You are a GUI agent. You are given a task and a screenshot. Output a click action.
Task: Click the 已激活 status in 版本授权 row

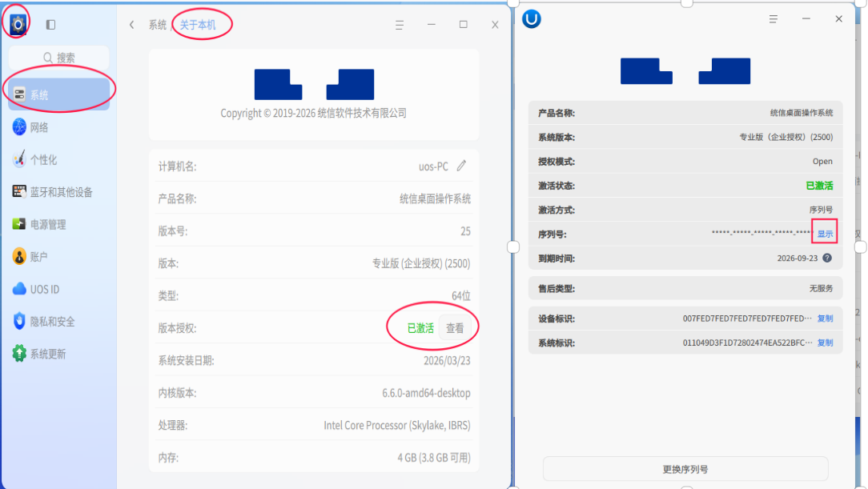[x=420, y=329]
